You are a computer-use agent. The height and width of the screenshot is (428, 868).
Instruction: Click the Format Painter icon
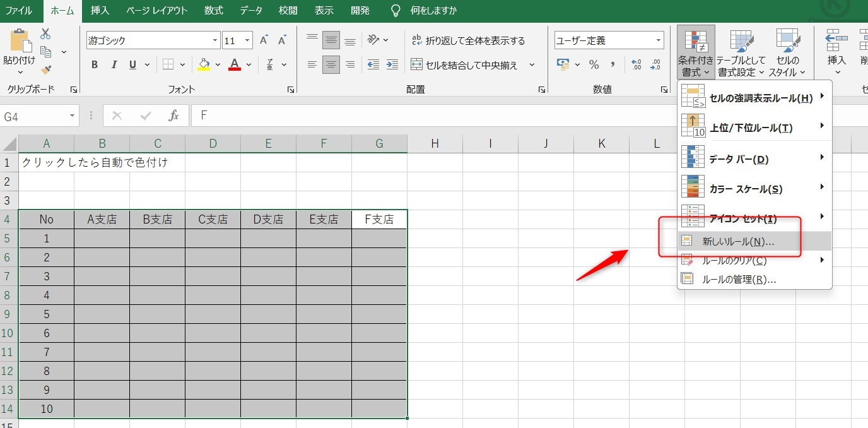[45, 70]
